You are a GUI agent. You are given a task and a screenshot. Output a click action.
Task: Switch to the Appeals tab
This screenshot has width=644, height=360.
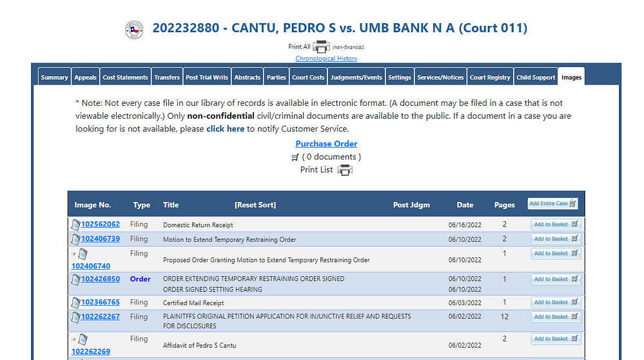click(x=86, y=77)
